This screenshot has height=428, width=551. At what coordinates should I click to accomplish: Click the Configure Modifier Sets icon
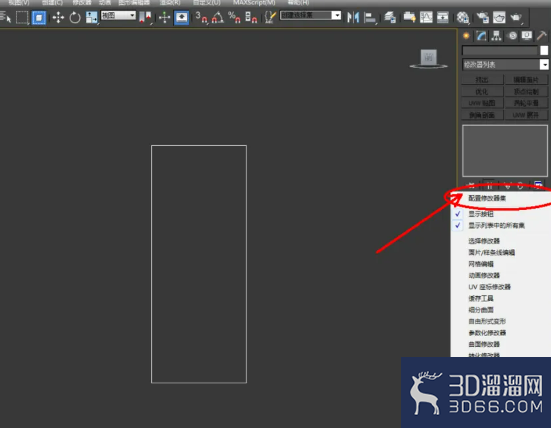[538, 184]
